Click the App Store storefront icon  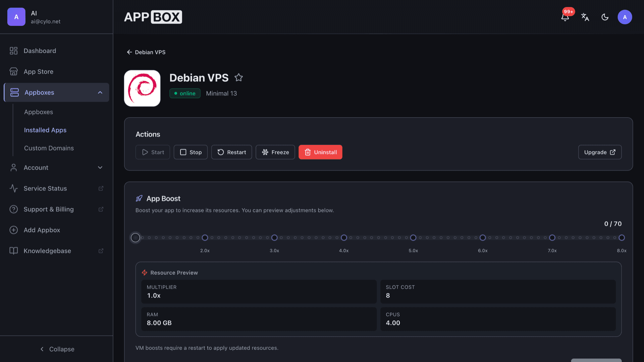pos(13,71)
